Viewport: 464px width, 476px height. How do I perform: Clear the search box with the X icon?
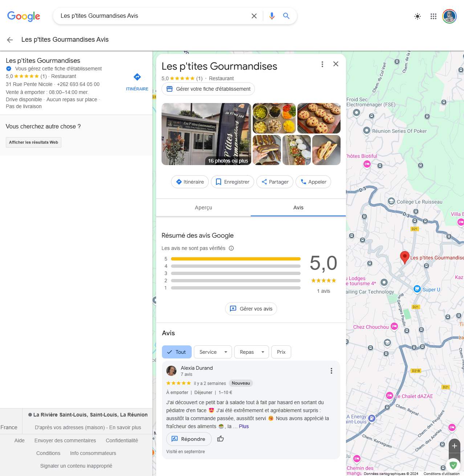pos(254,16)
